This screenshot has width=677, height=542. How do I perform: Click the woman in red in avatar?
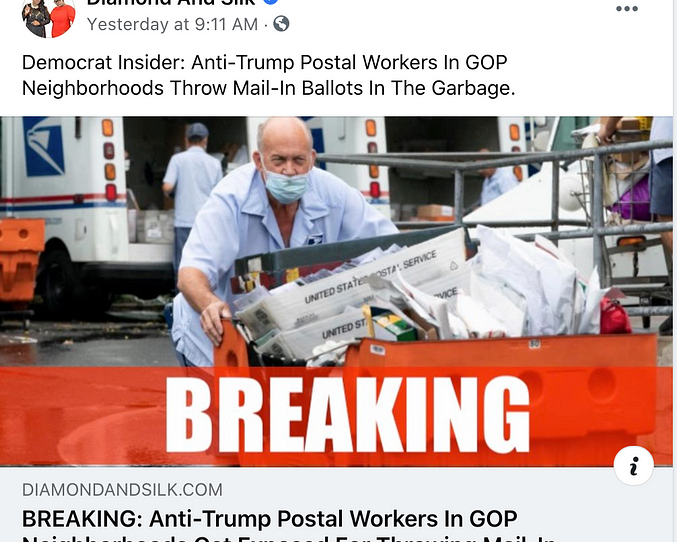(x=63, y=19)
